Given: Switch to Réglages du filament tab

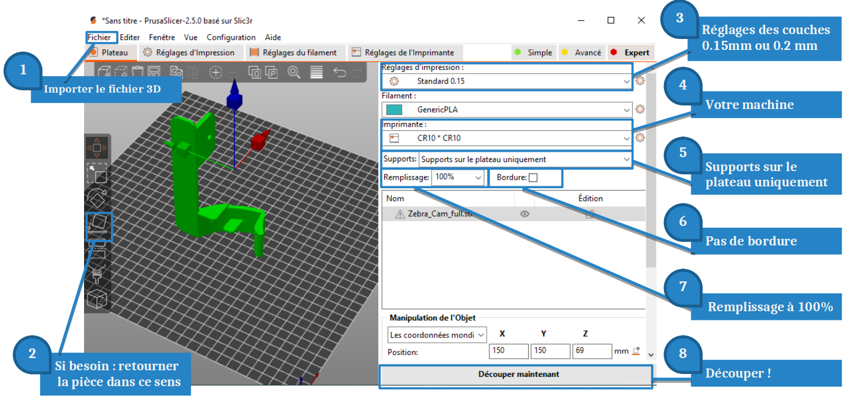Looking at the screenshot, I should pyautogui.click(x=294, y=53).
